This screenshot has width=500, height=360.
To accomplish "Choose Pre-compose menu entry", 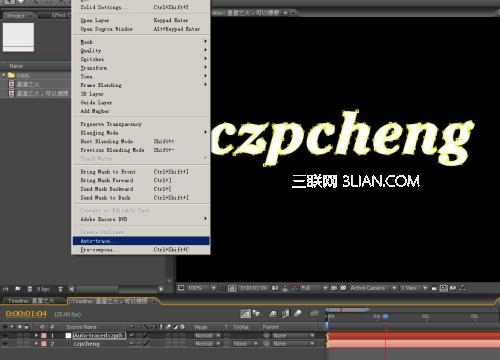I will click(x=141, y=250).
